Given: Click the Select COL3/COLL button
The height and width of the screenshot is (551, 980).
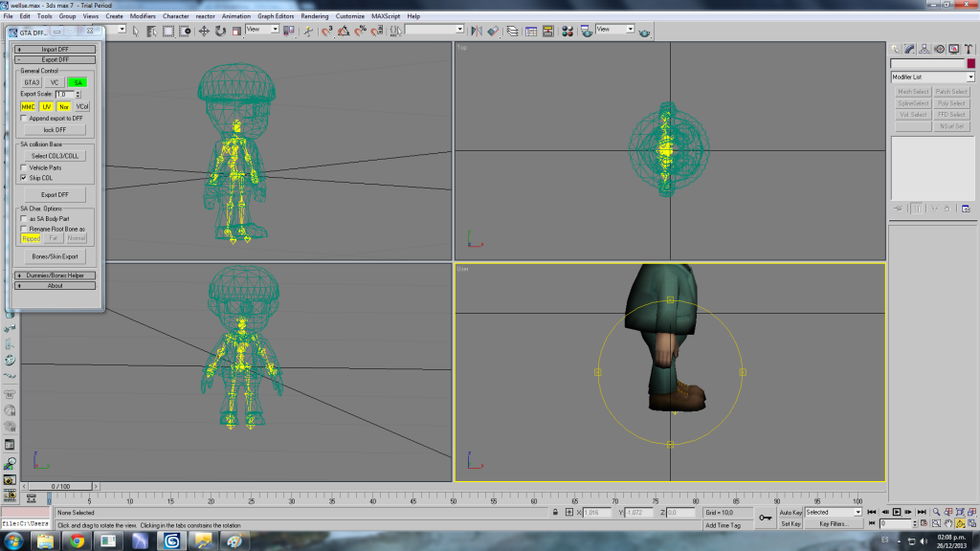Looking at the screenshot, I should coord(55,156).
